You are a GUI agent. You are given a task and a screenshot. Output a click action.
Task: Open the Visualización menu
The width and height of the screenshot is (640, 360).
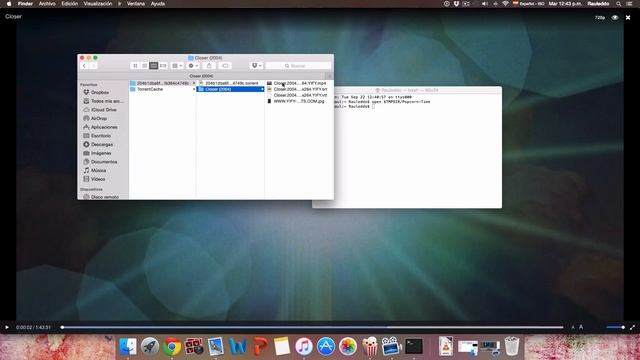(x=98, y=4)
